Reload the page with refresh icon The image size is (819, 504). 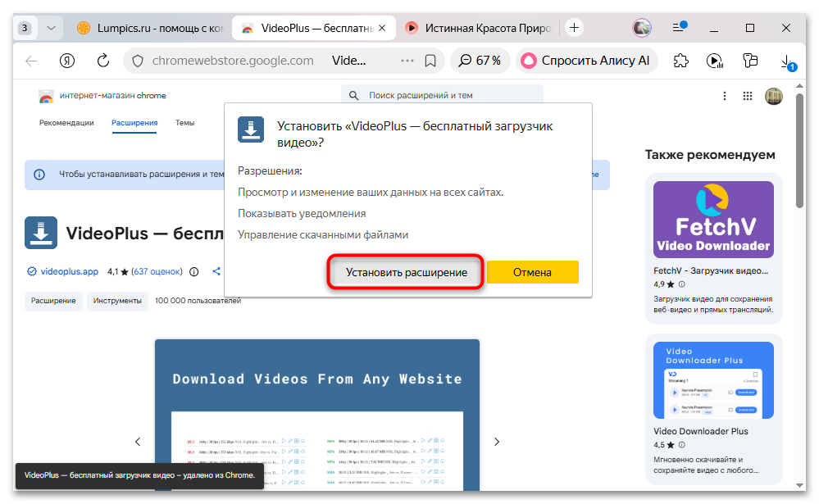pos(103,61)
